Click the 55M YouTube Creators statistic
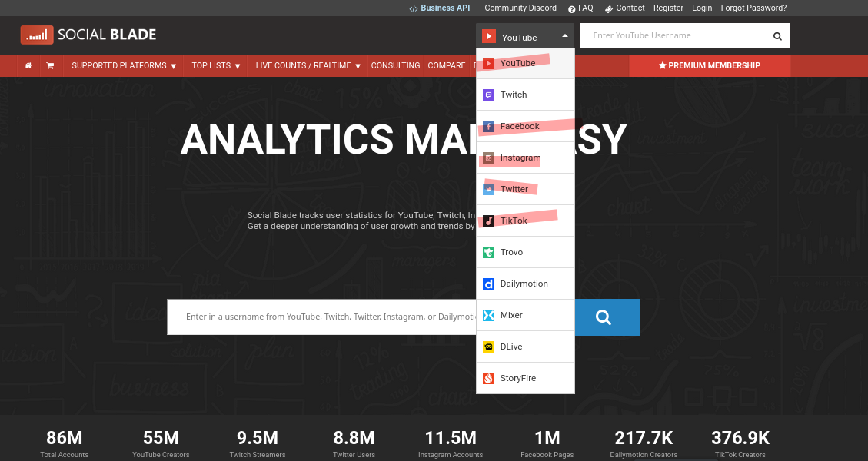 click(x=161, y=444)
